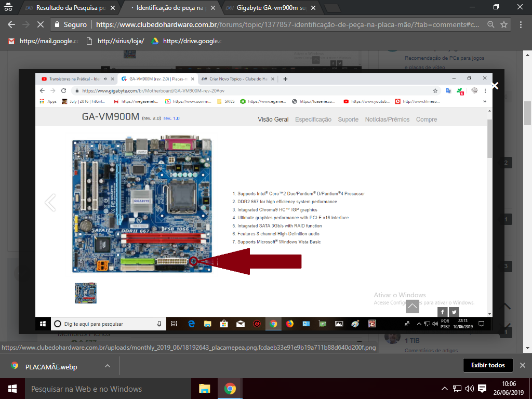Click "Exibir todos" to show all downloads

(x=487, y=365)
